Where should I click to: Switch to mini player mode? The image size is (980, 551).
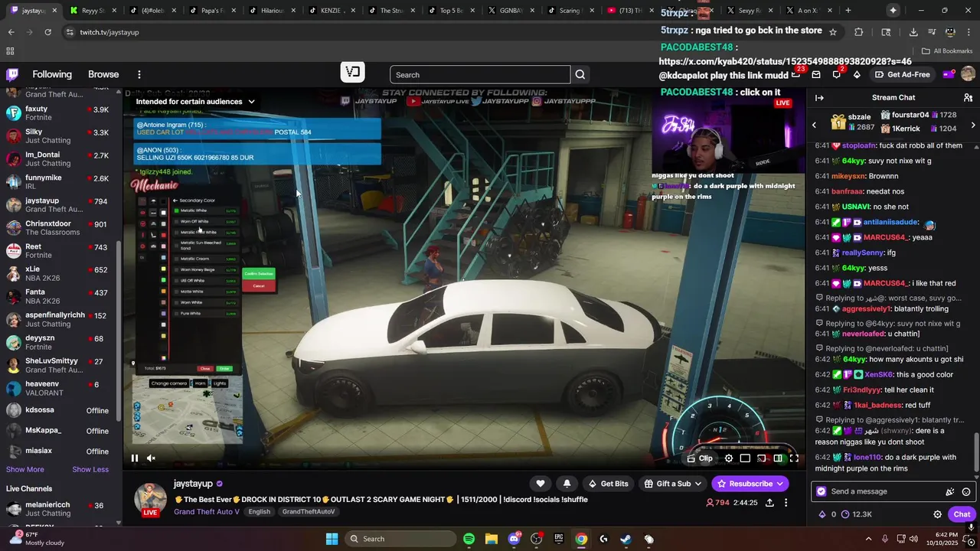[745, 458]
